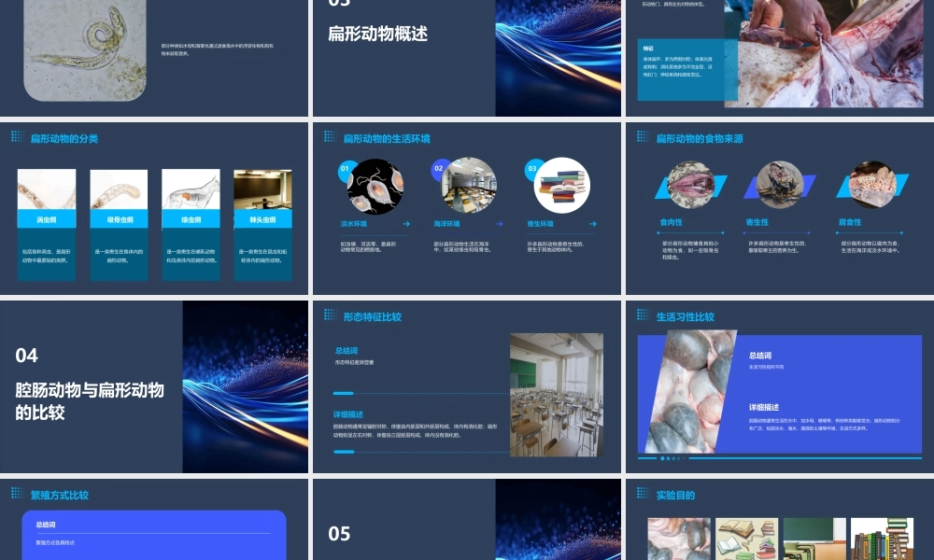Click the arrow beside 淡水环境
The image size is (934, 560).
(406, 224)
